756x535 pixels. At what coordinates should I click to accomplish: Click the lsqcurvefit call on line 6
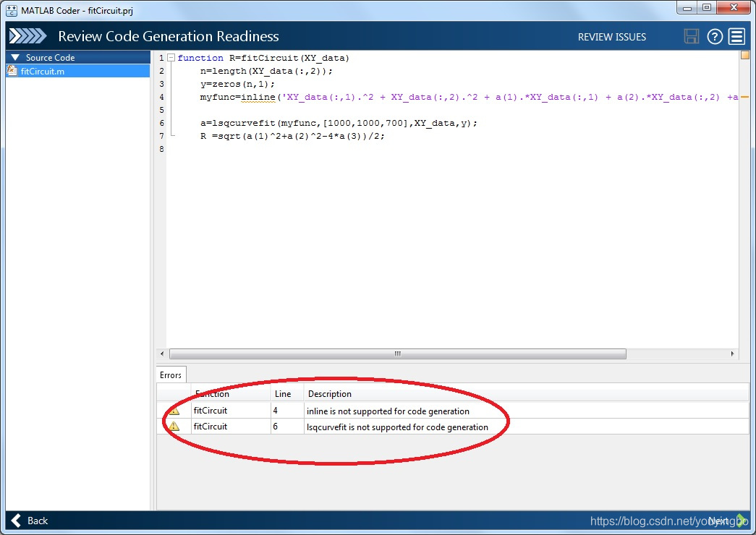coord(244,123)
